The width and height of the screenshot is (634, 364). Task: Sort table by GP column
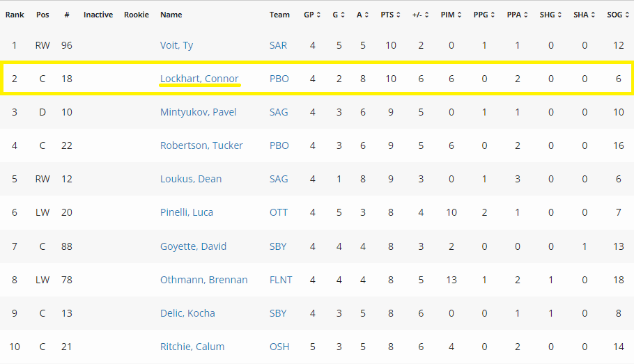click(x=312, y=15)
